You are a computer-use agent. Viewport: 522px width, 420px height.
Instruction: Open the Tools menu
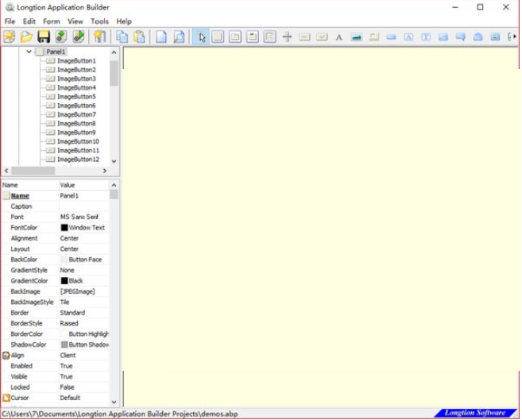click(x=100, y=21)
